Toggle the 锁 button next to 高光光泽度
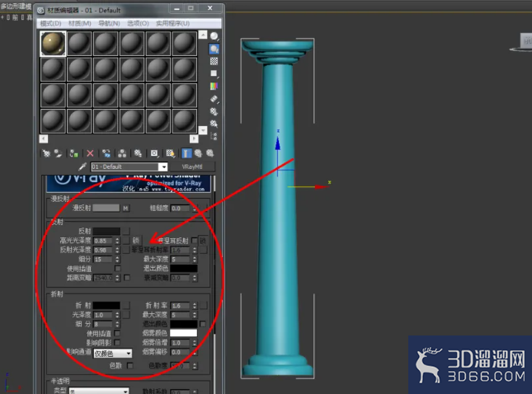 [136, 241]
